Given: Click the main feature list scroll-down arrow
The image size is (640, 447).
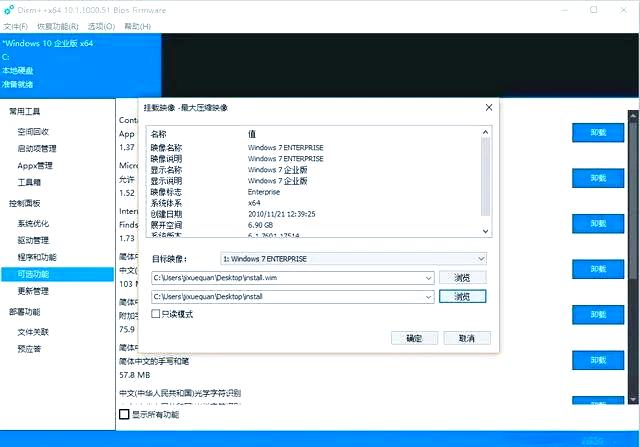Looking at the screenshot, I should point(633,399).
